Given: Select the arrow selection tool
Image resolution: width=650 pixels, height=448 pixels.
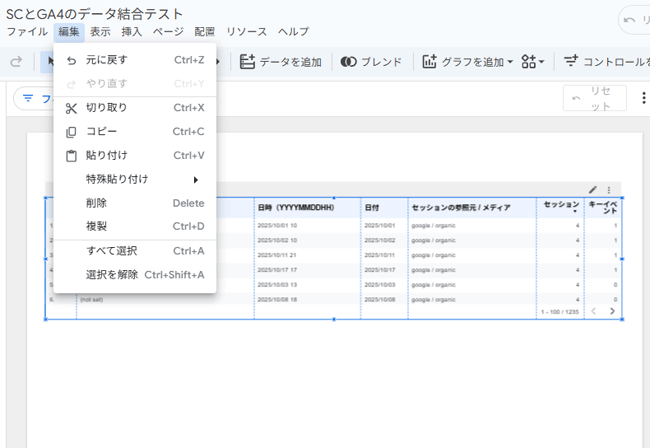Looking at the screenshot, I should pyautogui.click(x=51, y=62).
